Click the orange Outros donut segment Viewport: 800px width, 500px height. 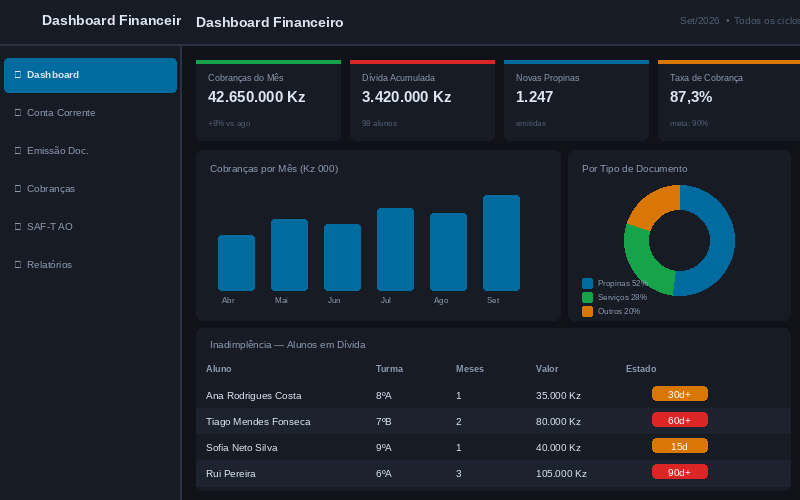click(x=655, y=206)
